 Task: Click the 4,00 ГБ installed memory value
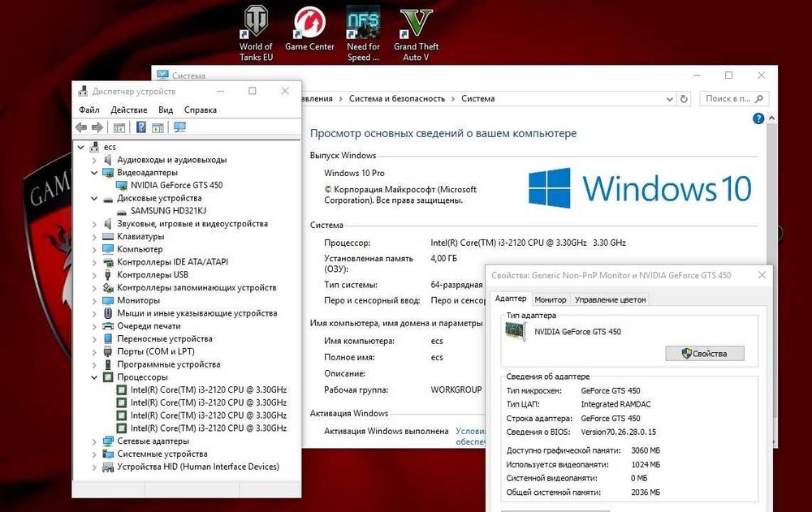click(x=444, y=258)
